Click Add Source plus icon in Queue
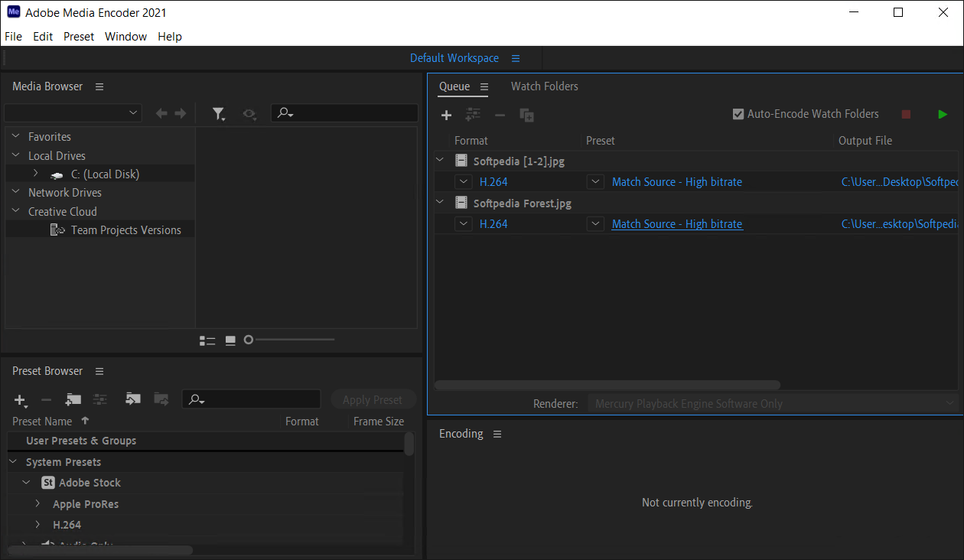The height and width of the screenshot is (560, 964). point(447,115)
